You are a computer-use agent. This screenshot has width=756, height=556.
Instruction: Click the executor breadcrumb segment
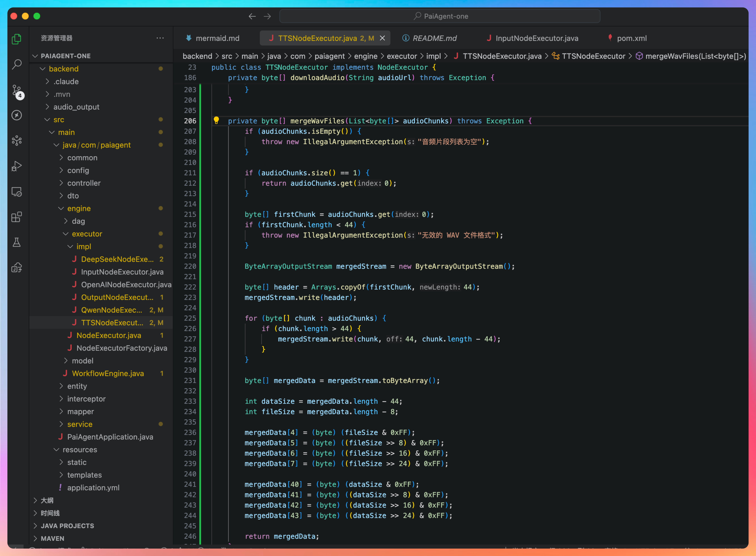click(402, 56)
